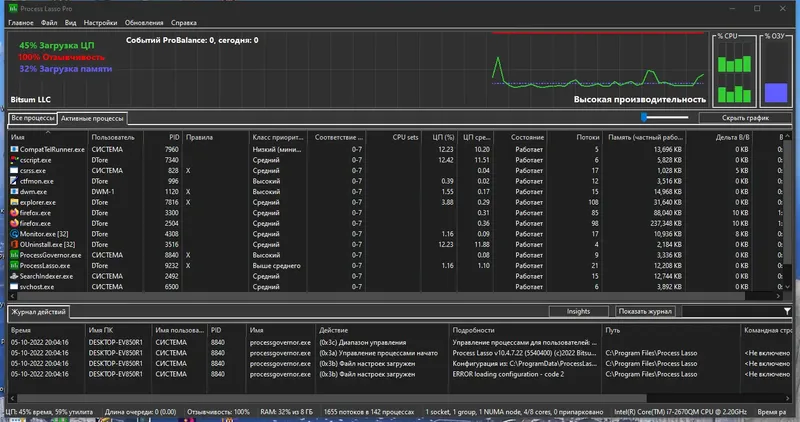Click the first firefox.exe icon, PID 3300
The width and height of the screenshot is (800, 422).
[14, 213]
